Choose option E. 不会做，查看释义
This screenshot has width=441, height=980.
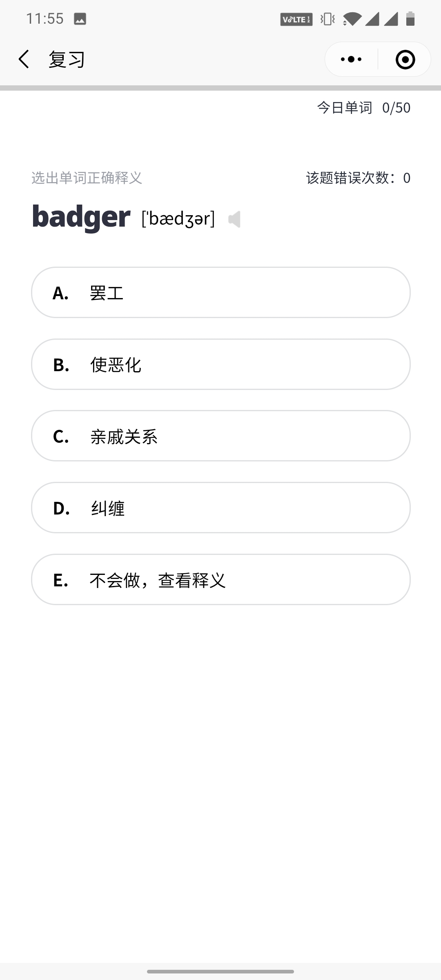tap(221, 579)
